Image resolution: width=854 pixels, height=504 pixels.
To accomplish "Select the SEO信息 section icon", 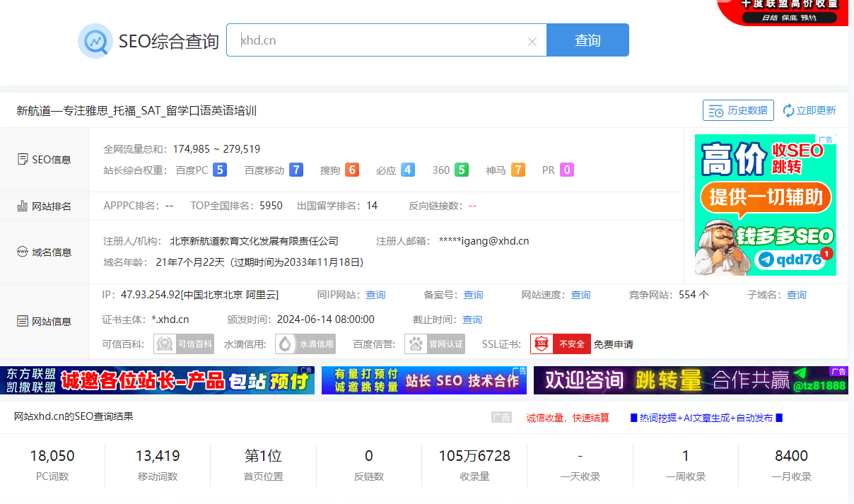I will [23, 160].
